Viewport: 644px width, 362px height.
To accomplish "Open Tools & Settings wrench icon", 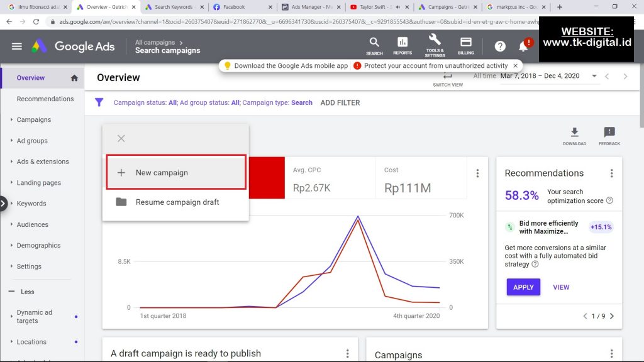I will [435, 41].
